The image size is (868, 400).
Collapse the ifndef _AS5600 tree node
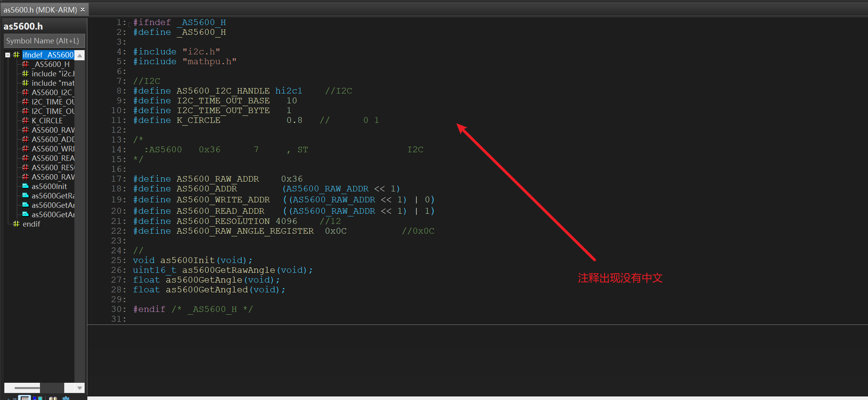[x=7, y=55]
